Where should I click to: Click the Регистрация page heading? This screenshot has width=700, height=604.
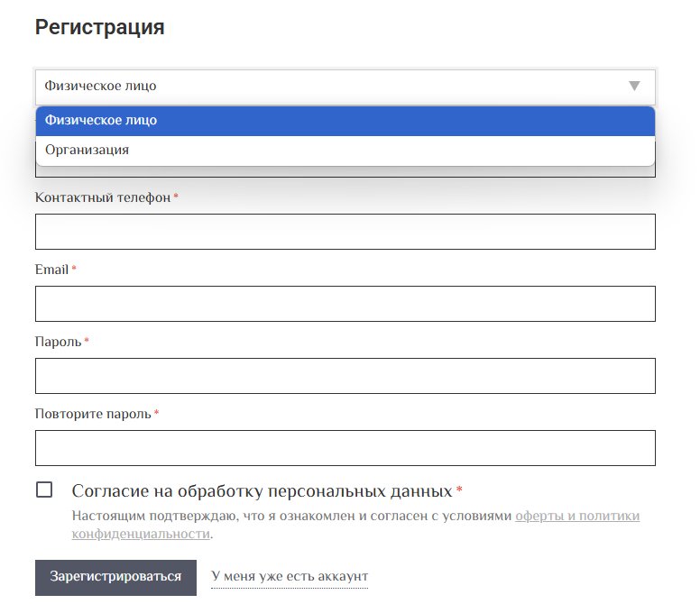click(x=100, y=27)
